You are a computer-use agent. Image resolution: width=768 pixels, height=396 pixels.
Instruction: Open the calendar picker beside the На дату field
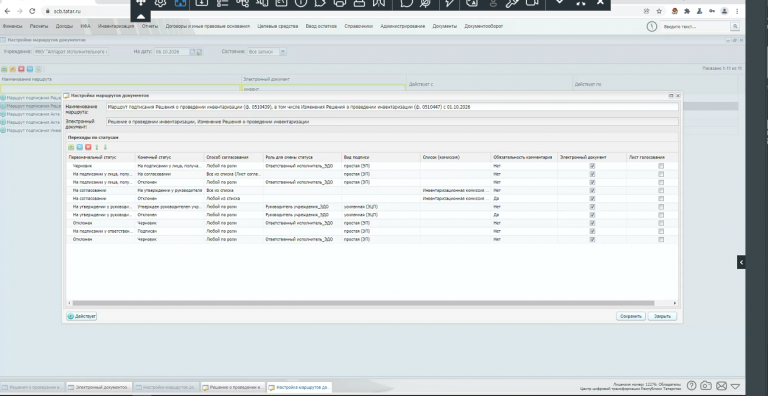pos(192,51)
